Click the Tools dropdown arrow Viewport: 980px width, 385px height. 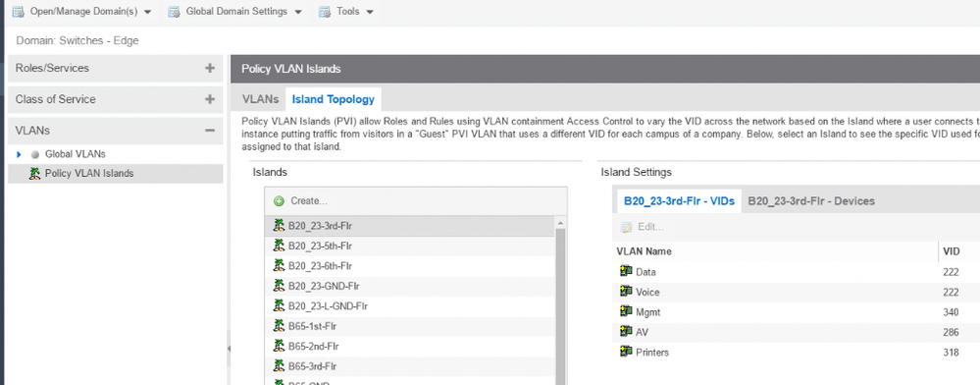tap(370, 12)
